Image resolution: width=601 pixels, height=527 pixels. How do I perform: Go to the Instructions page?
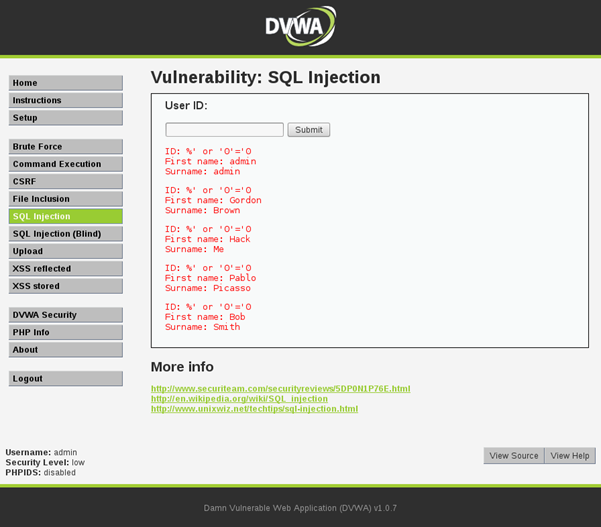[66, 101]
